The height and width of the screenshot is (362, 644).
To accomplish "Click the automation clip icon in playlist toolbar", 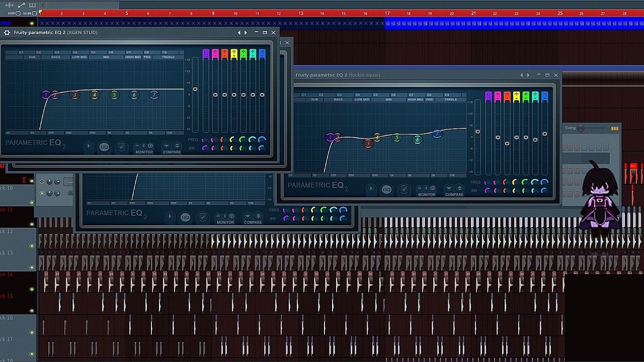I will pos(22,5).
